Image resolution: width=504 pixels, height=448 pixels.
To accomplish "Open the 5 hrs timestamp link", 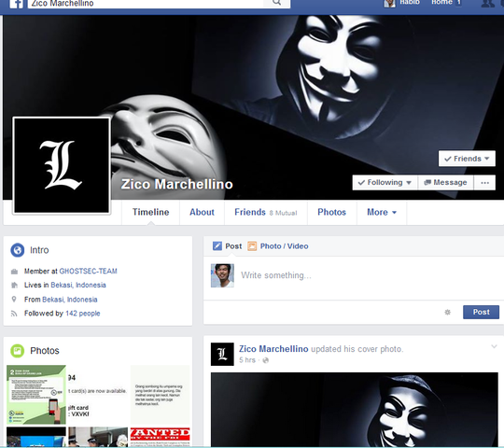I will coord(247,360).
